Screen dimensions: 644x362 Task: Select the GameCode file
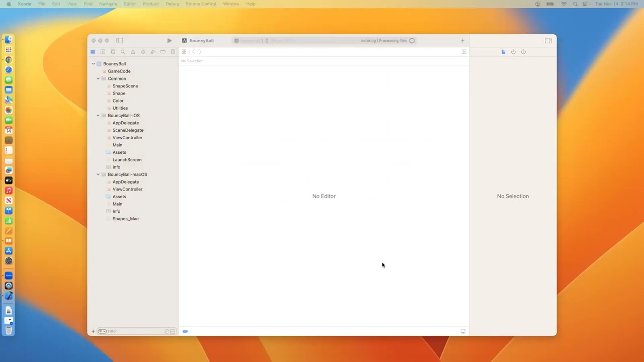coord(119,71)
